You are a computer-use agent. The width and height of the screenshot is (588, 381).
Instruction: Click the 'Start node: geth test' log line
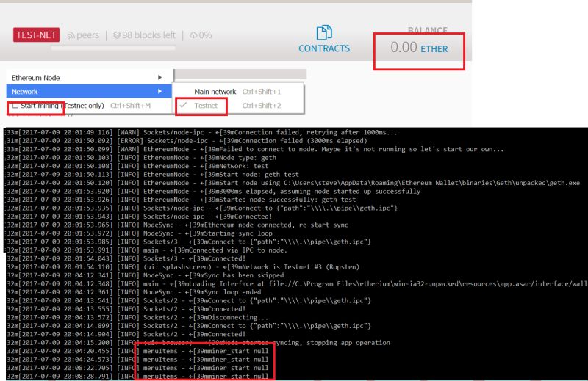tap(152, 175)
